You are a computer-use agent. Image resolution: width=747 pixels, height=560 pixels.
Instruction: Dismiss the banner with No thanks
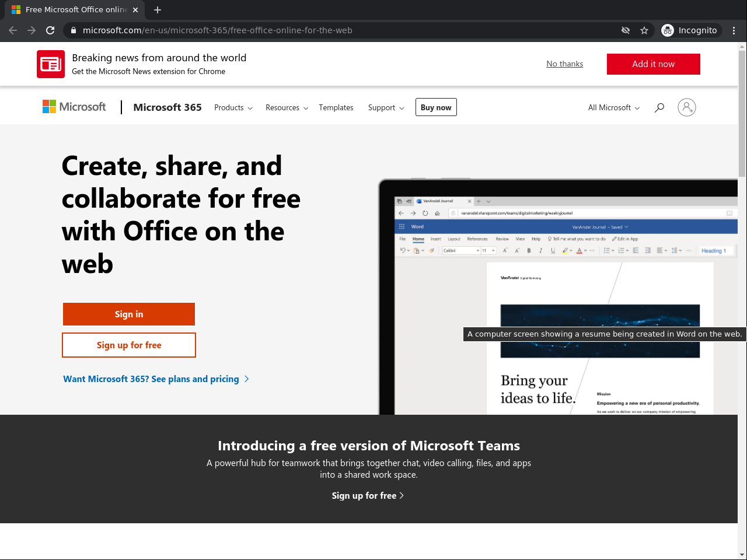tap(564, 64)
